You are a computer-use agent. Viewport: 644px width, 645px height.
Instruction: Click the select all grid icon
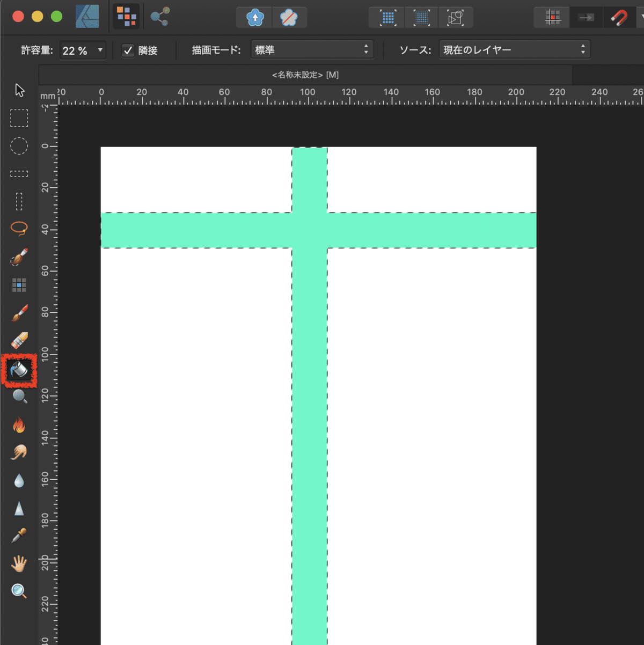point(388,17)
